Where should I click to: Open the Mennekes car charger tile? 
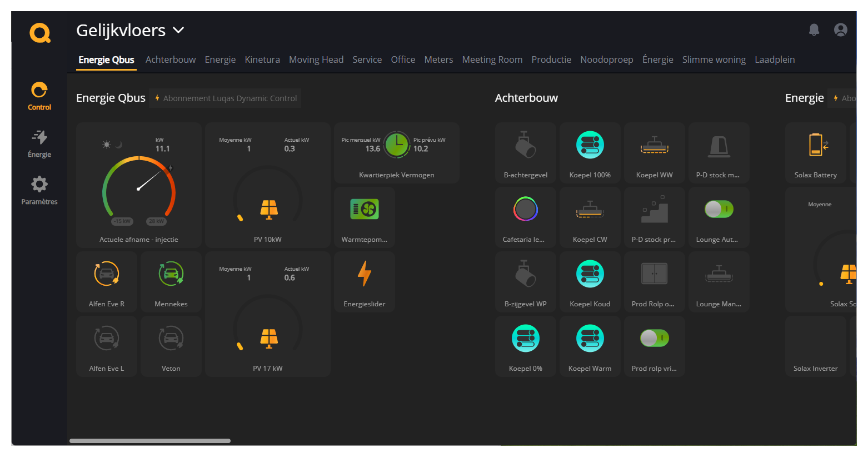click(171, 274)
